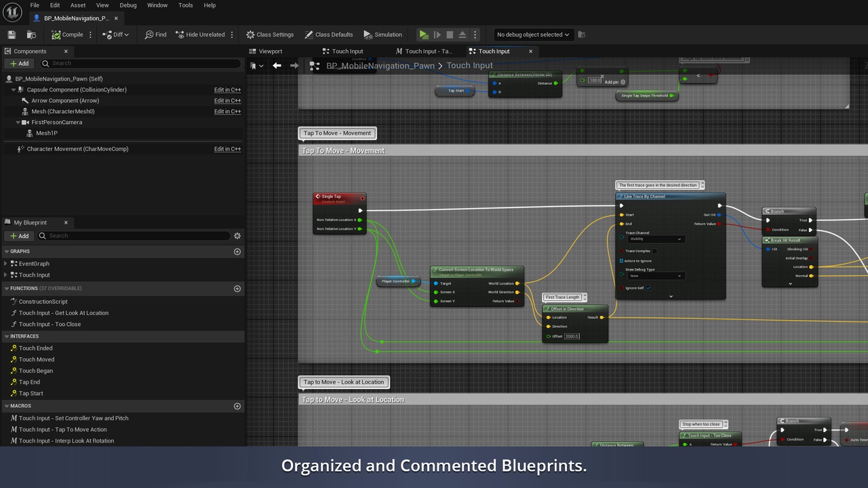Select the Tap Start interface event
The width and height of the screenshot is (868, 488).
click(31, 393)
